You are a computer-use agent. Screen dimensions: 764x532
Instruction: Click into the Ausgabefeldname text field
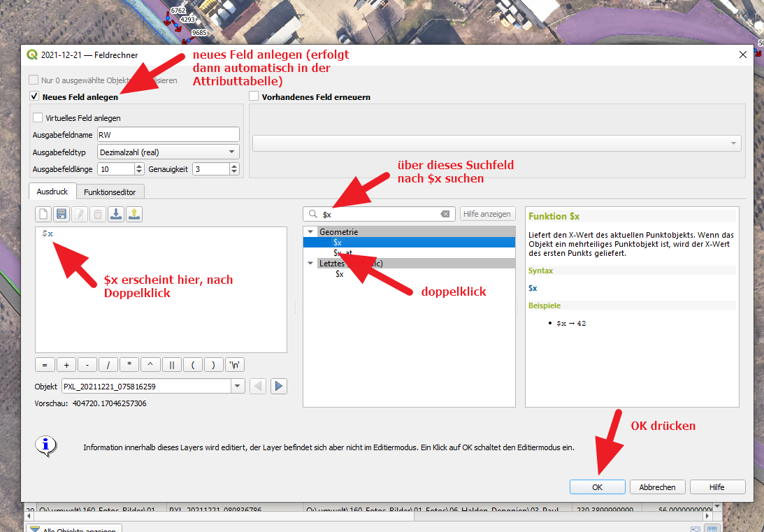click(x=168, y=135)
